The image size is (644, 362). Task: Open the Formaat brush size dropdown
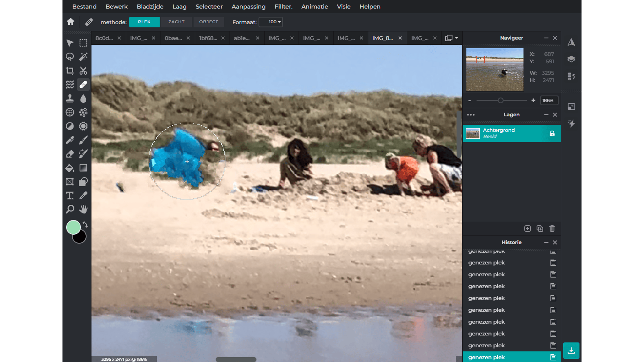click(x=271, y=22)
